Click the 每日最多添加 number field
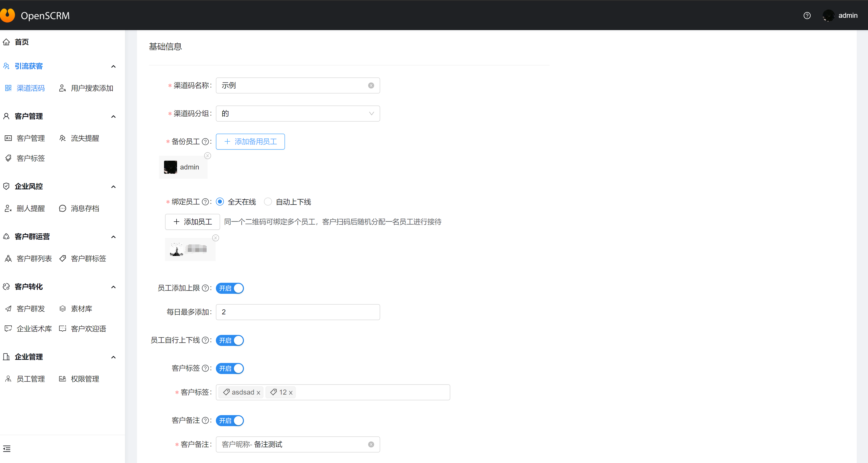This screenshot has height=463, width=868. pos(298,312)
